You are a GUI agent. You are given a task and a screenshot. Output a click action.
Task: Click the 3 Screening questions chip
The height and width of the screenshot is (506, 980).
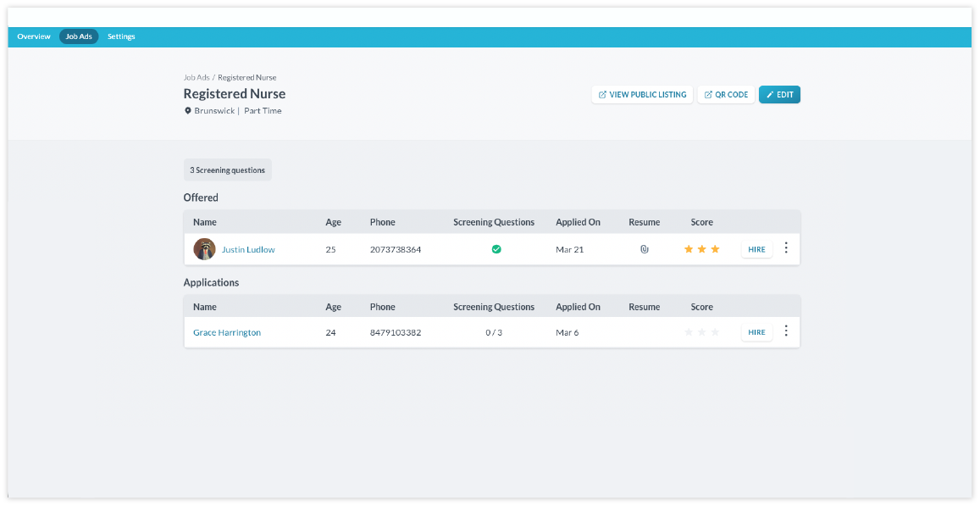click(227, 170)
